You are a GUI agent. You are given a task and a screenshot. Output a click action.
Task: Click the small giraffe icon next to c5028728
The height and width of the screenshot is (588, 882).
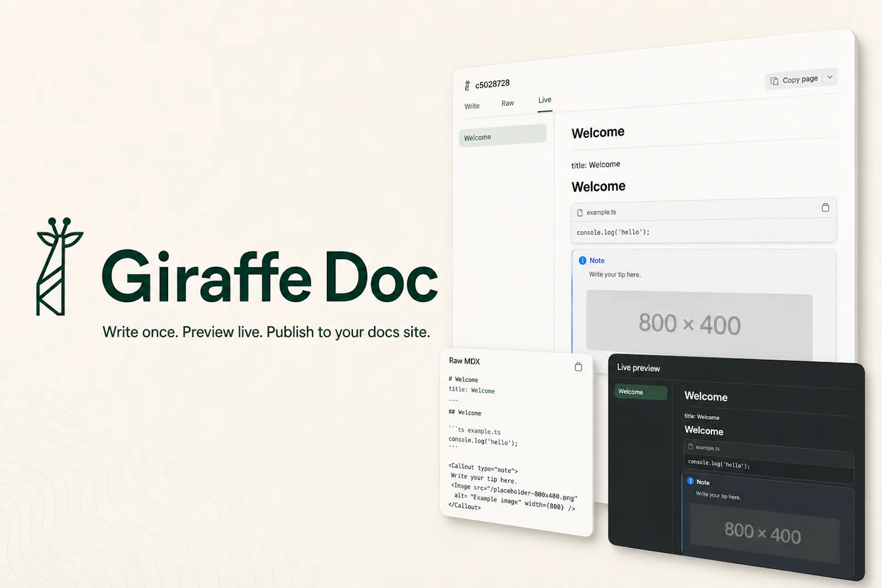pyautogui.click(x=467, y=85)
